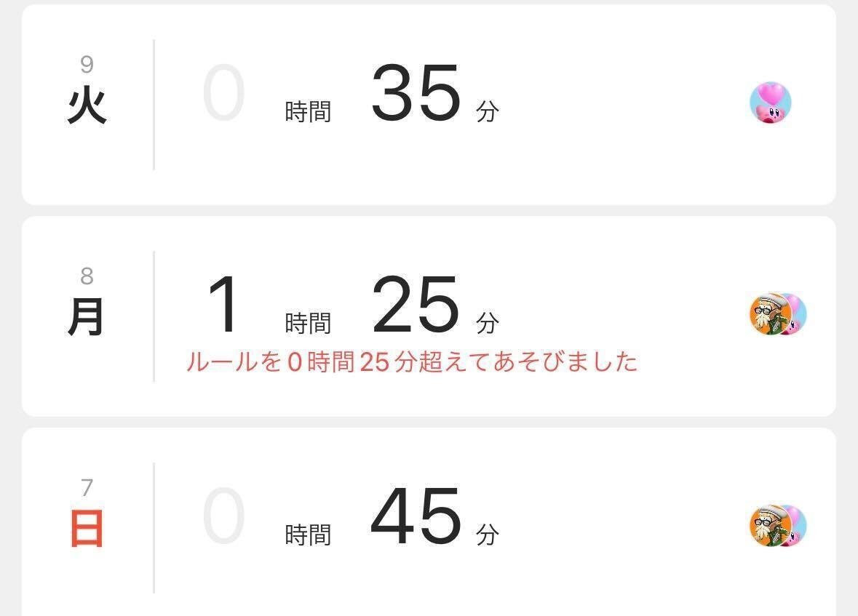Tap the Kirby avatar on Tuesday's card
This screenshot has height=616, width=858.
click(770, 103)
